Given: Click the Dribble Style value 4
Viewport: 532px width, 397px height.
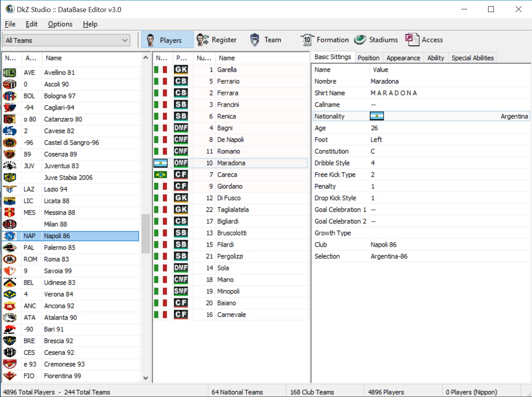Looking at the screenshot, I should click(x=373, y=163).
